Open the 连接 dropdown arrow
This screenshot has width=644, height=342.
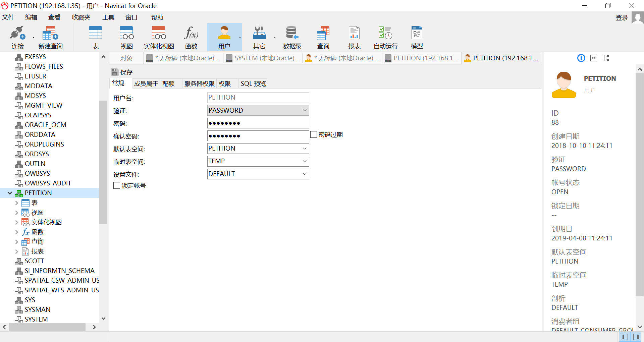tap(33, 37)
